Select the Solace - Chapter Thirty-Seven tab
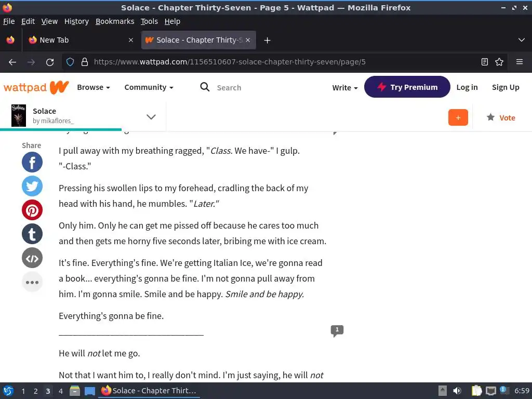The height and width of the screenshot is (399, 532). (x=198, y=40)
